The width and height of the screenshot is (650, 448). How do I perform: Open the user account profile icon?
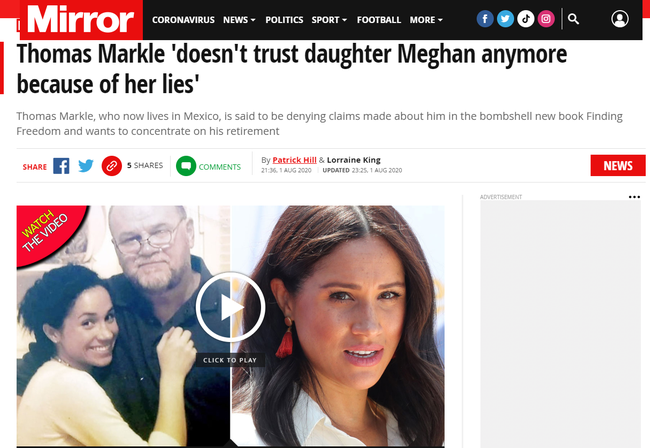(x=620, y=19)
